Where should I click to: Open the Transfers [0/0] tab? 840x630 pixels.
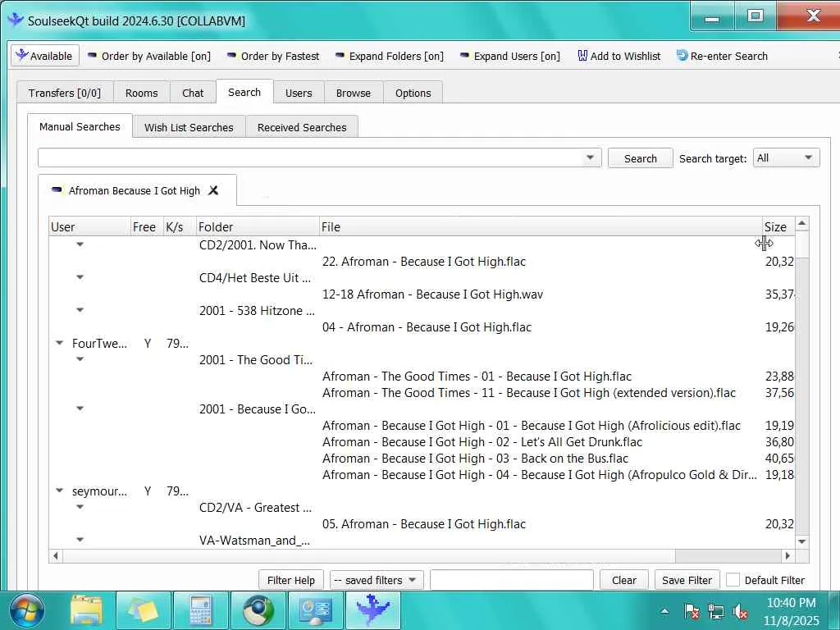[64, 93]
